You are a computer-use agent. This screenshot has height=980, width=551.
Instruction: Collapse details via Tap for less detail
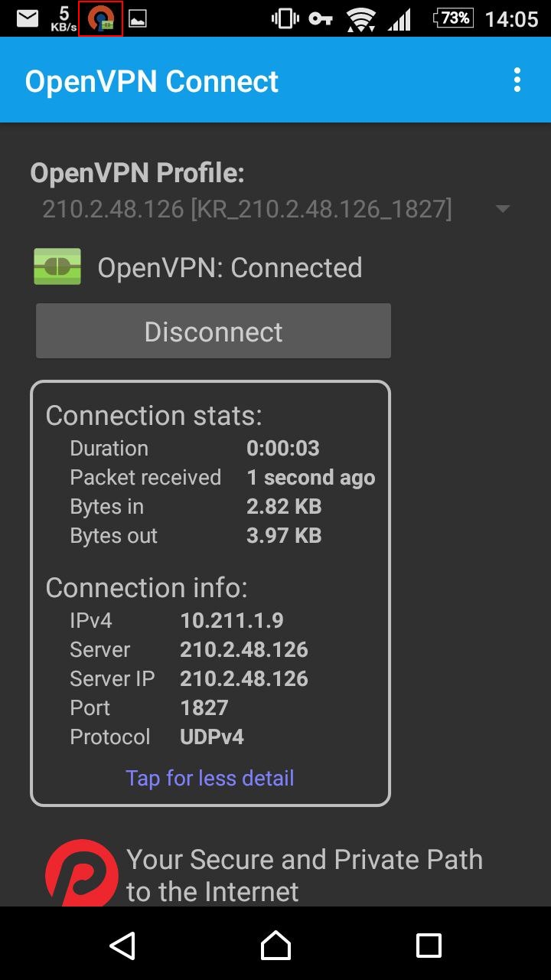[x=210, y=778]
